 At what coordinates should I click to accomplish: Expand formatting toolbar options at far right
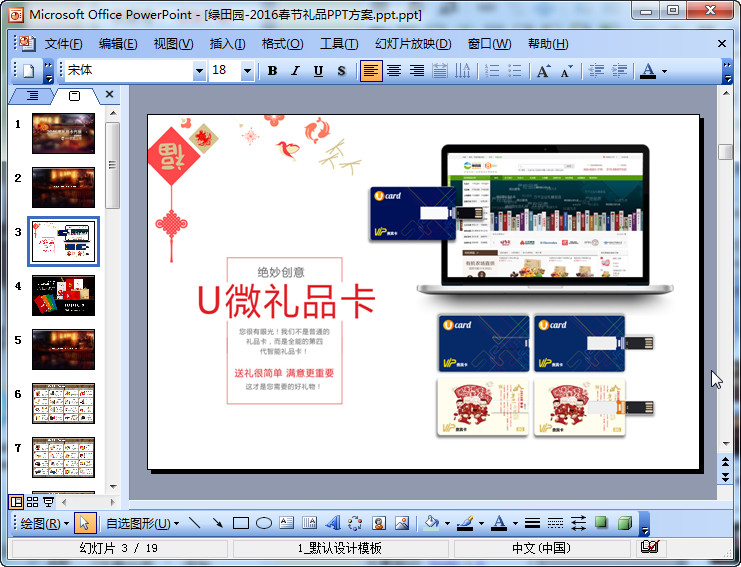coord(727,71)
